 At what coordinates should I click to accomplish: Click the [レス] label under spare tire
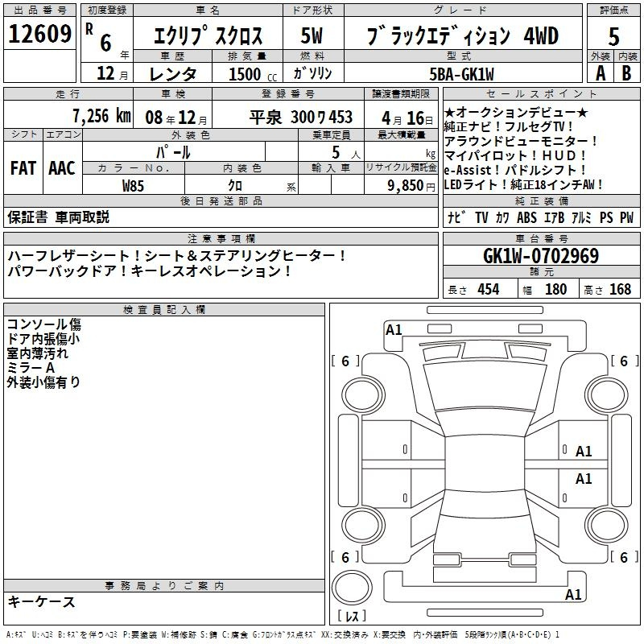[x=352, y=617]
